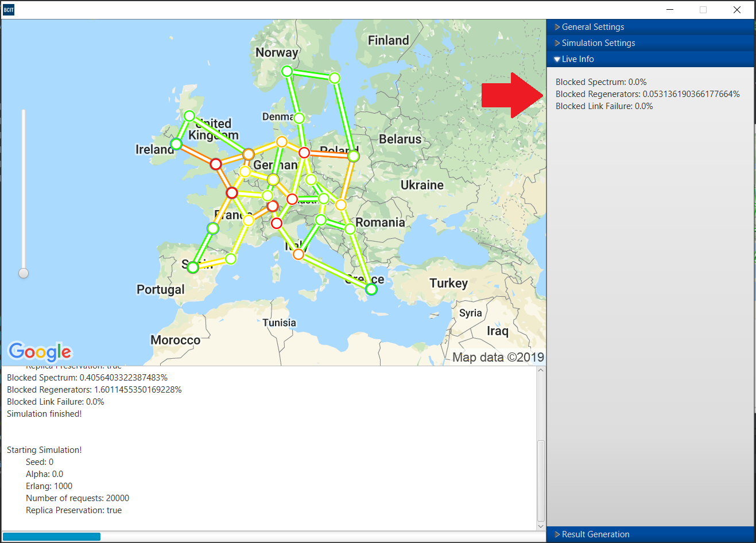Click Blocked Regenerators value in Live Info

click(x=691, y=94)
